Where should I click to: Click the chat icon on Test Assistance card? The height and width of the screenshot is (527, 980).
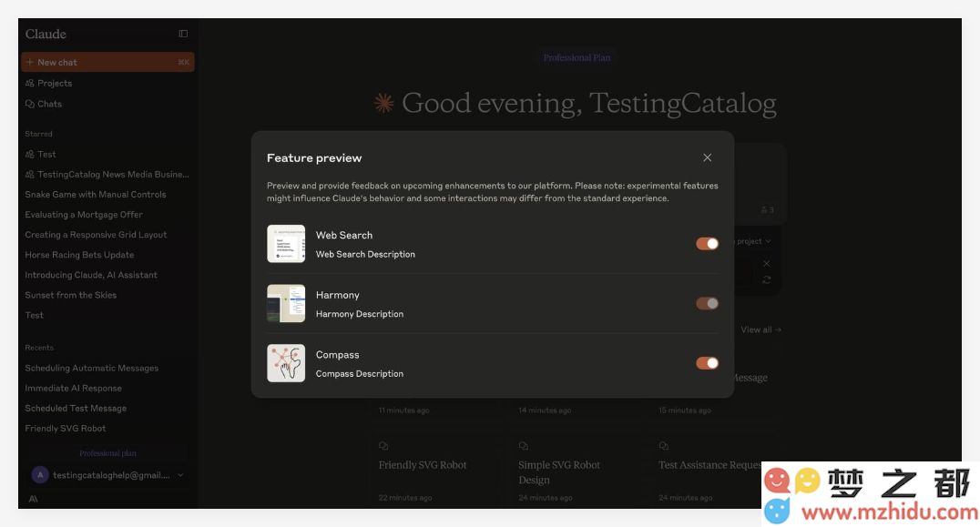664,446
